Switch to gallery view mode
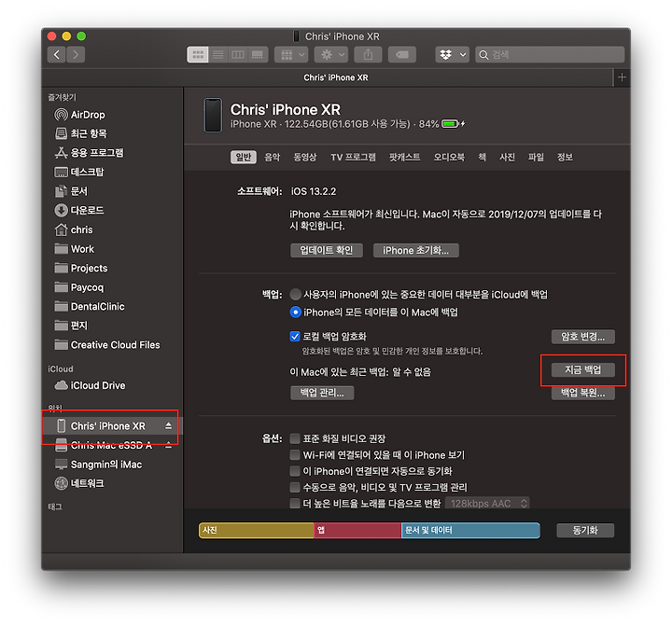This screenshot has height=625, width=672. tap(258, 54)
